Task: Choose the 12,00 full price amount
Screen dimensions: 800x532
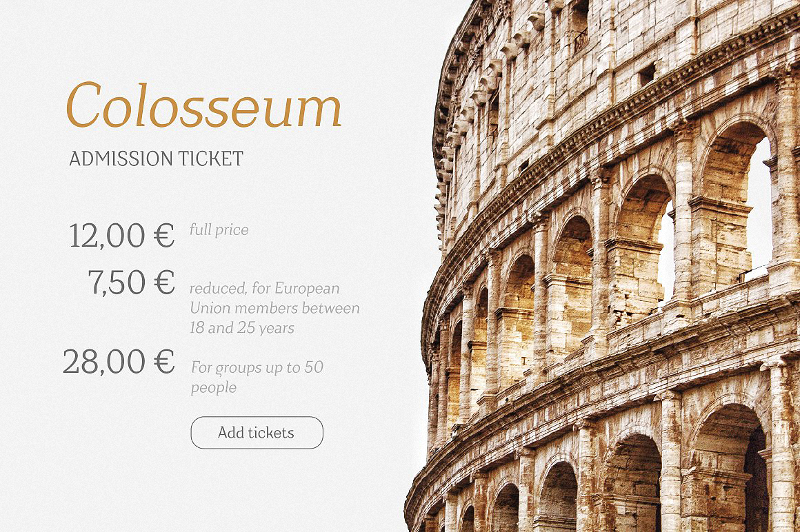Action: (x=107, y=236)
